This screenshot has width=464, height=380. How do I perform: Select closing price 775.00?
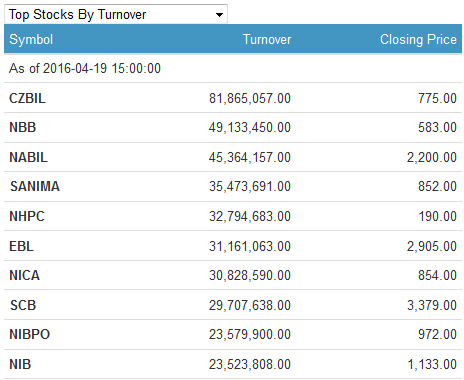[x=437, y=98]
